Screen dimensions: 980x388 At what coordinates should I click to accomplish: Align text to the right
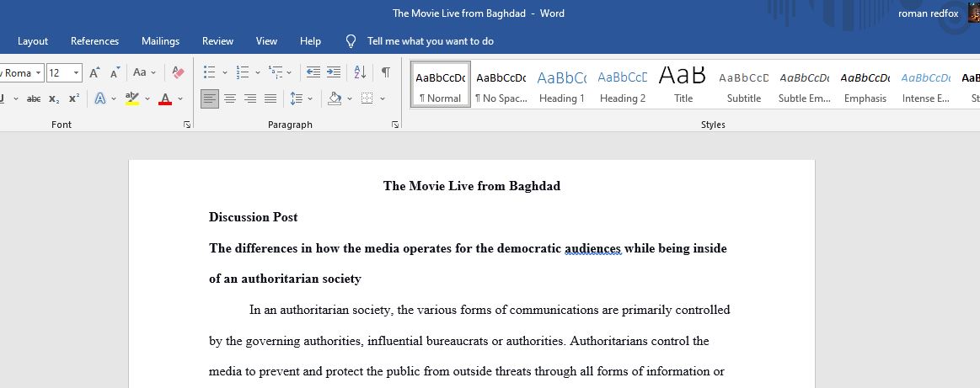tap(250, 98)
